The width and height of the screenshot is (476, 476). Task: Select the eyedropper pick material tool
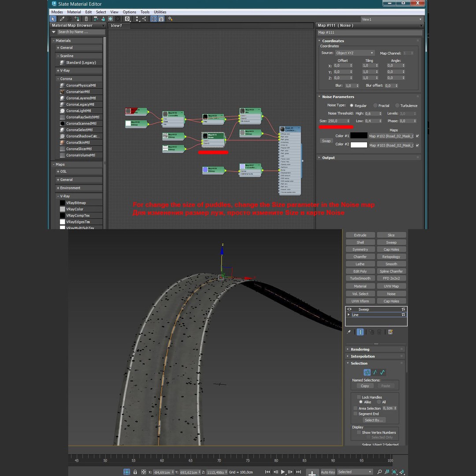(x=62, y=19)
